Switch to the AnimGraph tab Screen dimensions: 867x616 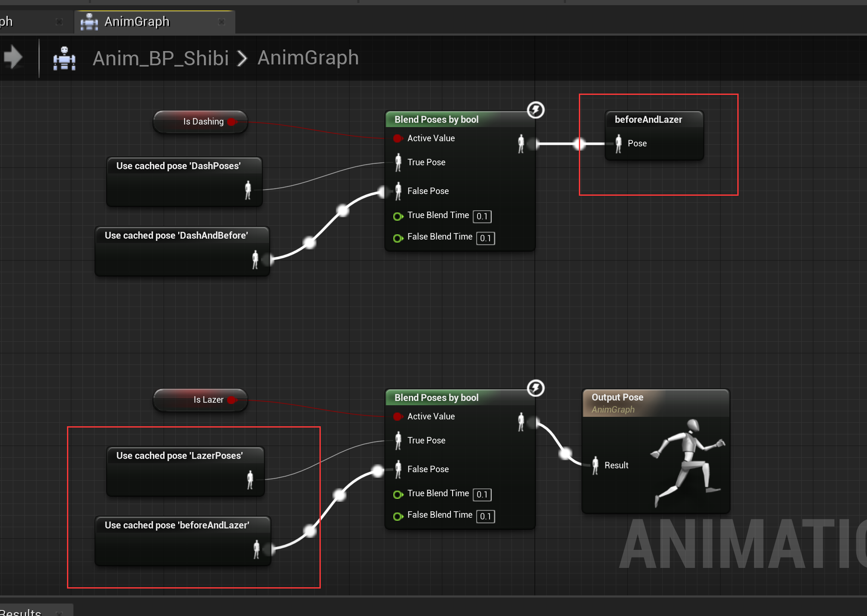136,21
